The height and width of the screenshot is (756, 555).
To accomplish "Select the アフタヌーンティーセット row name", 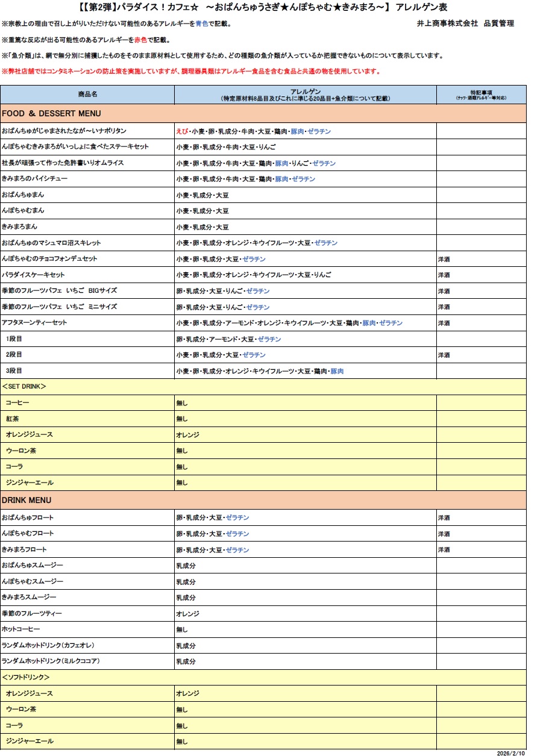I will pyautogui.click(x=34, y=323).
